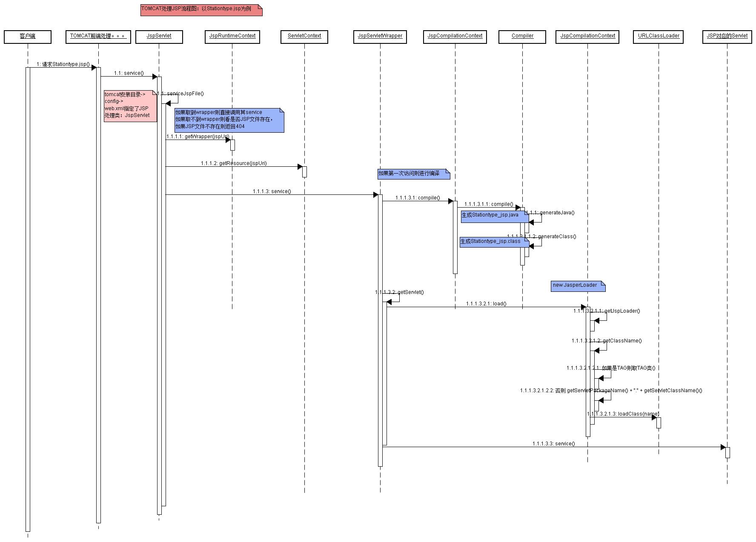Viewport: 756px width, 542px height.
Task: Select the blue note about wrapper and 404
Action: (229, 120)
